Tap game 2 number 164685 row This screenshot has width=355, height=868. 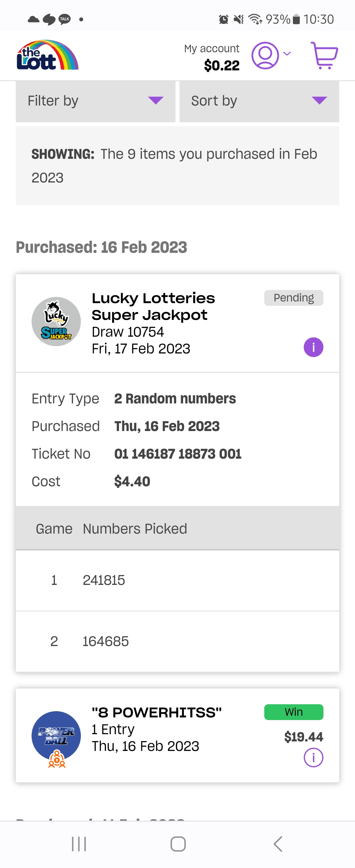pos(177,641)
